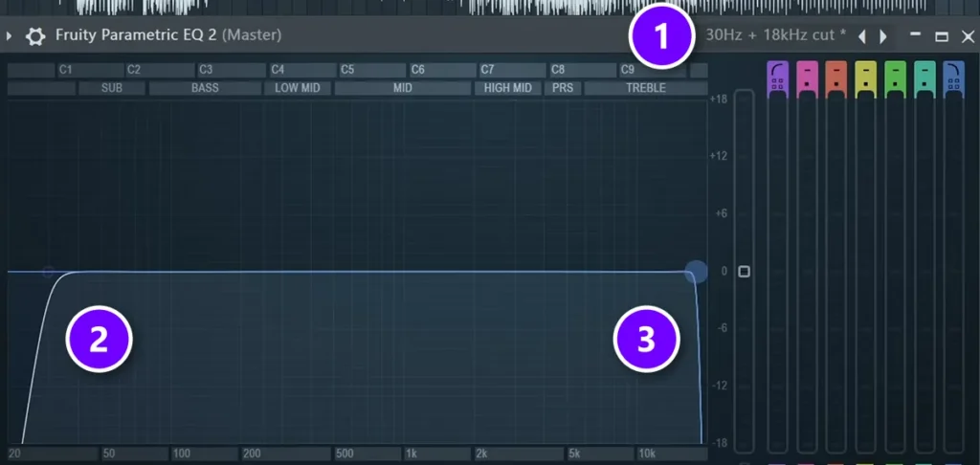
Task: Grab the main level slider square handle
Action: coord(744,272)
